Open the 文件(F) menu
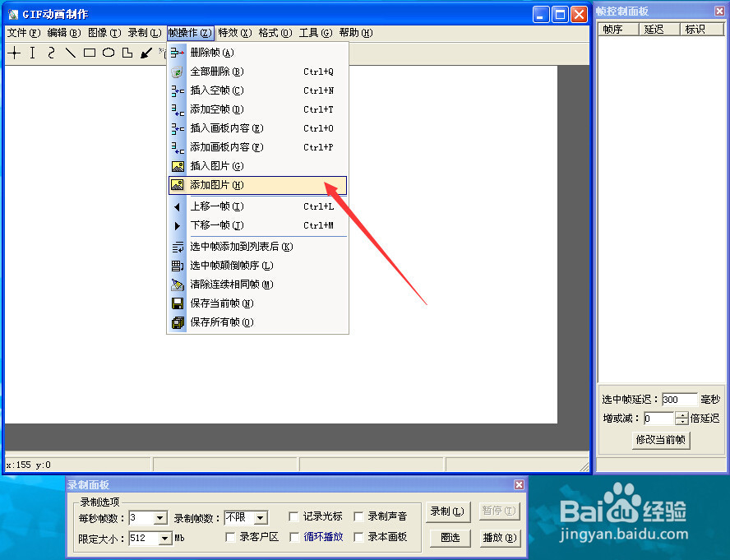The width and height of the screenshot is (730, 560). 23,33
